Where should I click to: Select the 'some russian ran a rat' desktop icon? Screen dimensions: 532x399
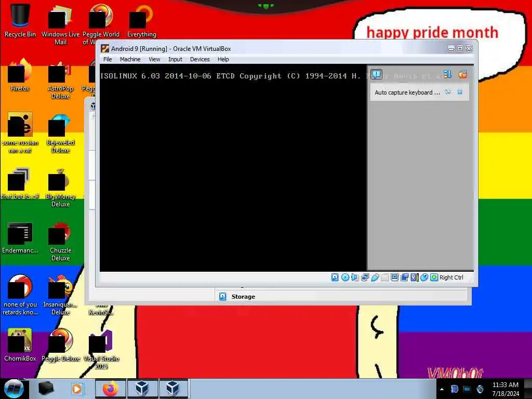click(x=20, y=133)
